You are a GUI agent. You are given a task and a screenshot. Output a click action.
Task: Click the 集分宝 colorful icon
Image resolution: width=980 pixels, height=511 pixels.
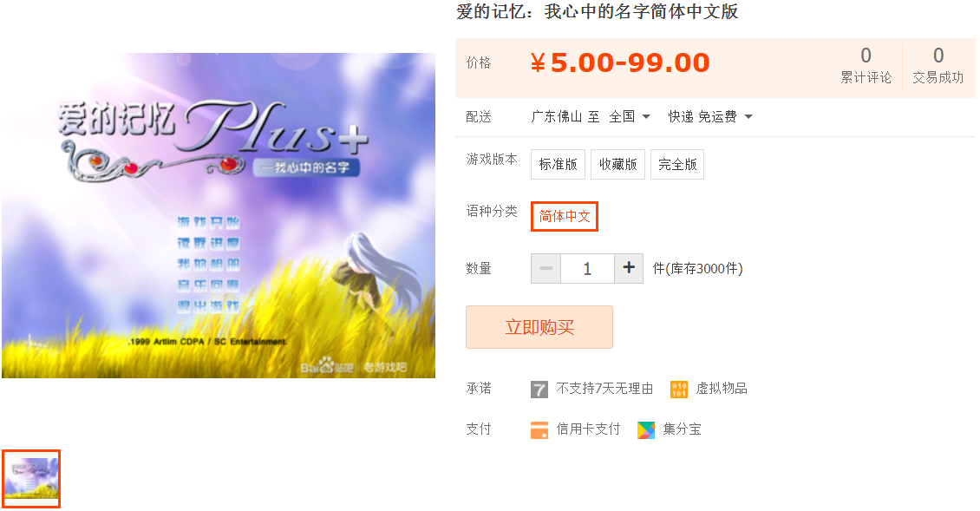point(645,429)
